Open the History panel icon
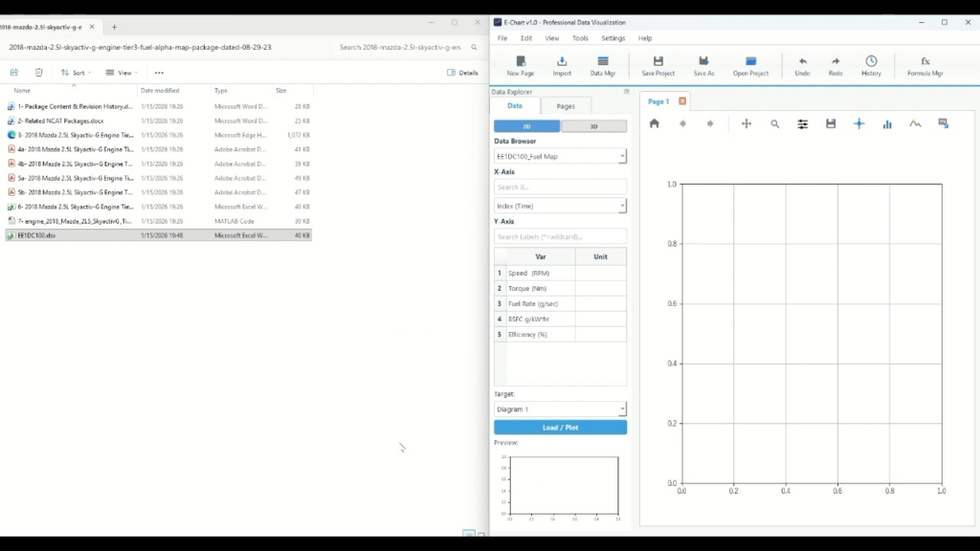Image resolution: width=980 pixels, height=551 pixels. (x=871, y=65)
